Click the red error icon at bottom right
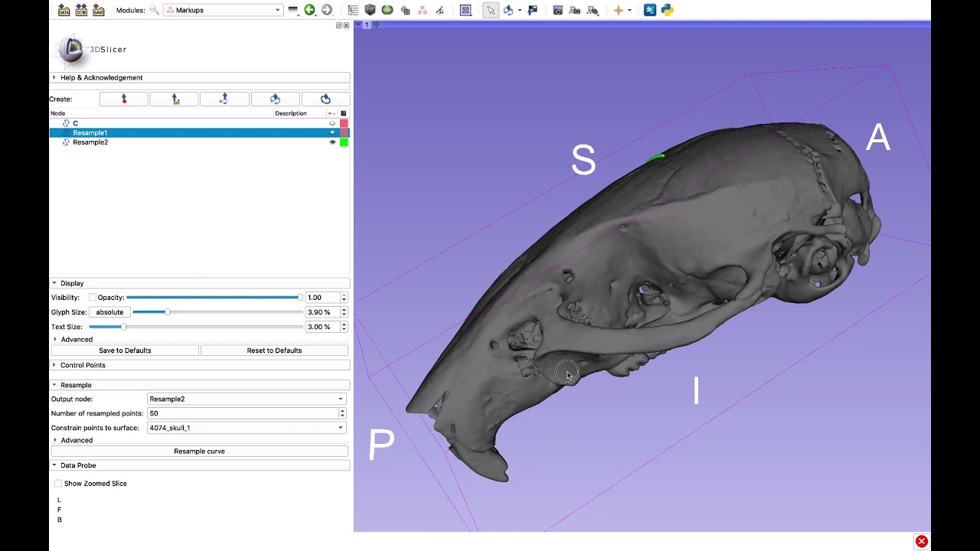This screenshot has width=980, height=551. click(922, 541)
